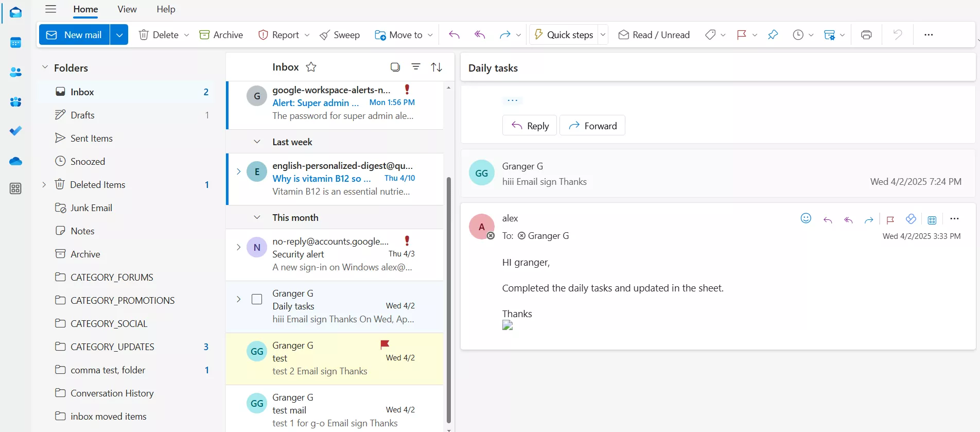Toggle Read / Unread for the message
Image resolution: width=980 pixels, height=432 pixels.
point(654,34)
